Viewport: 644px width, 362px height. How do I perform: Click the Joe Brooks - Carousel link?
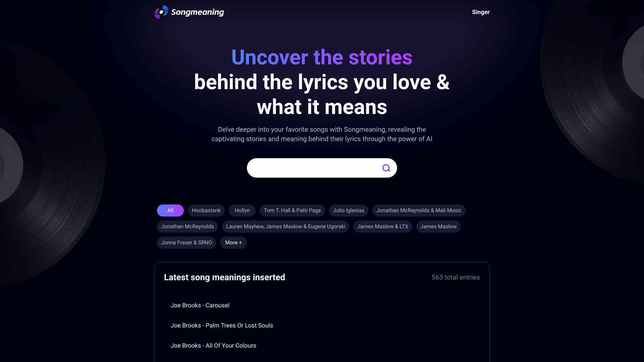[x=200, y=305]
